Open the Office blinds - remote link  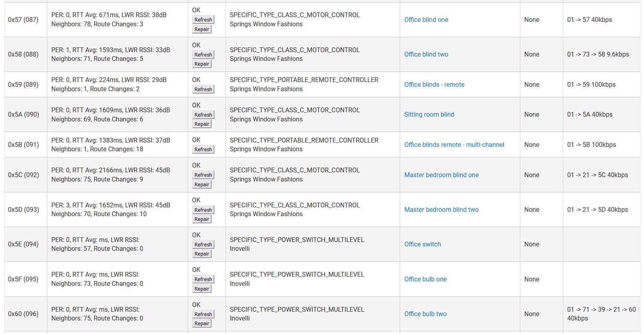pos(434,84)
